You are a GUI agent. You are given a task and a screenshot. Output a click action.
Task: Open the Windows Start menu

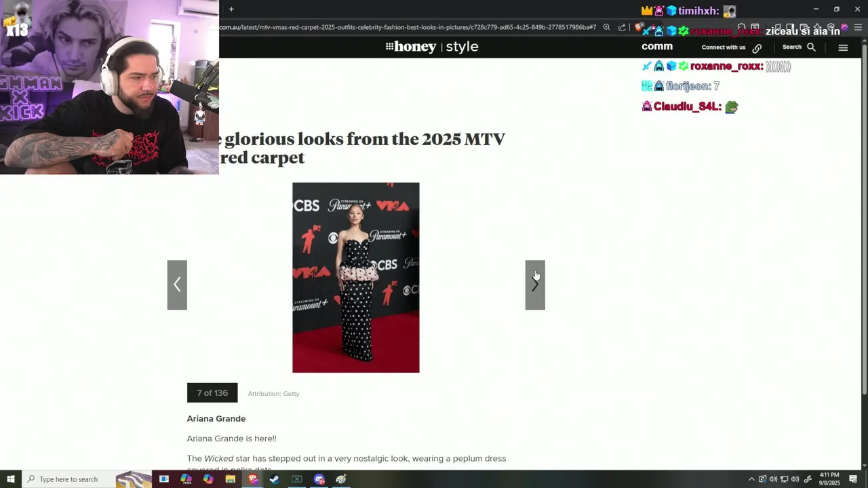tap(10, 479)
